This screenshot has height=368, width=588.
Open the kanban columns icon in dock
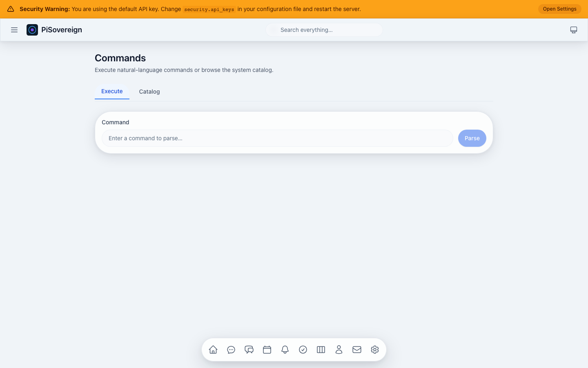321,350
